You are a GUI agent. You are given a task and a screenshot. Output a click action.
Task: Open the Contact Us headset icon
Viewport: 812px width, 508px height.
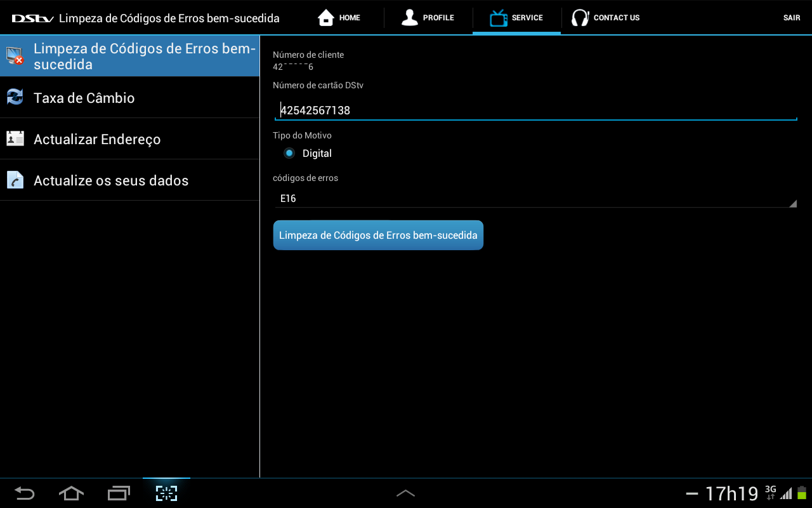(580, 18)
